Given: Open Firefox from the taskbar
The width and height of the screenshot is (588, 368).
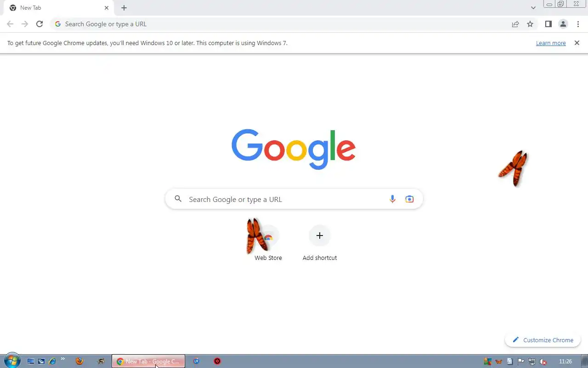Looking at the screenshot, I should pos(79,361).
